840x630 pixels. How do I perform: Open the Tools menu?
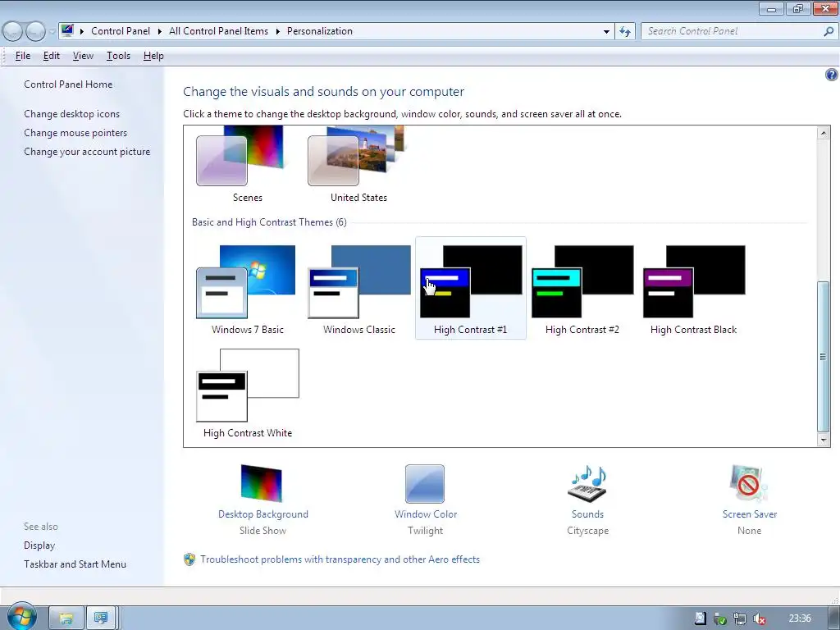118,56
